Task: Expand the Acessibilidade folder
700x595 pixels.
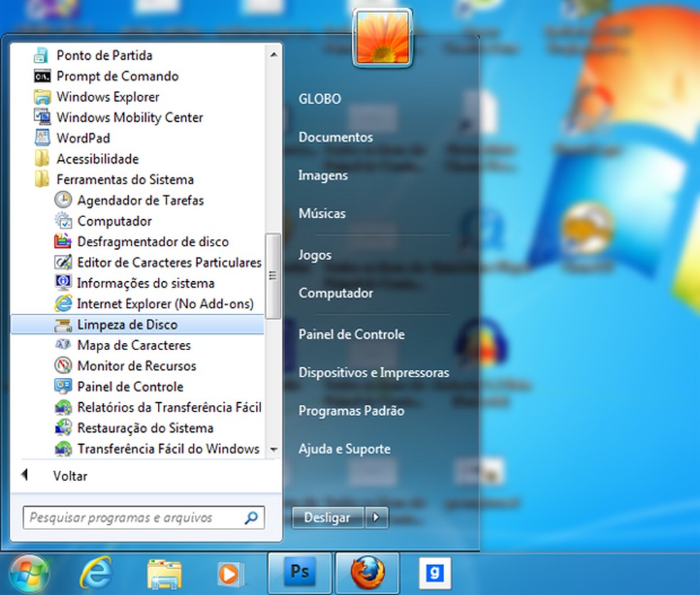Action: tap(97, 159)
